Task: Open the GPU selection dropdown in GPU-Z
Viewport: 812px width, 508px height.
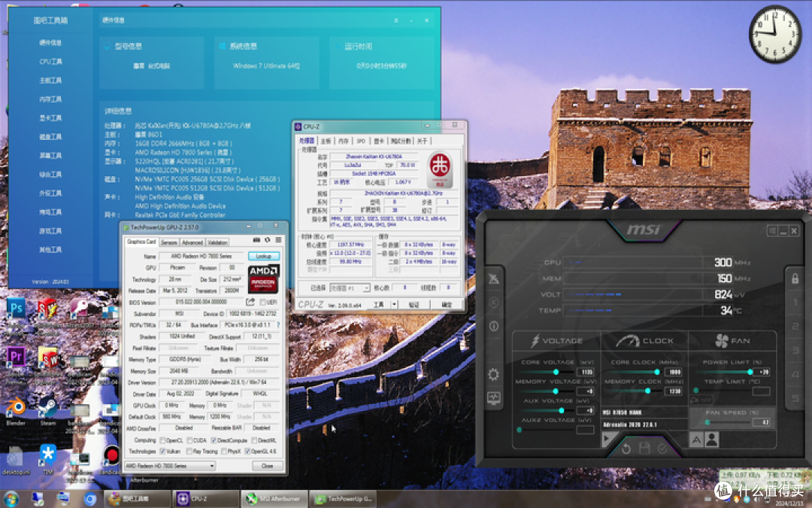Action: click(x=170, y=466)
